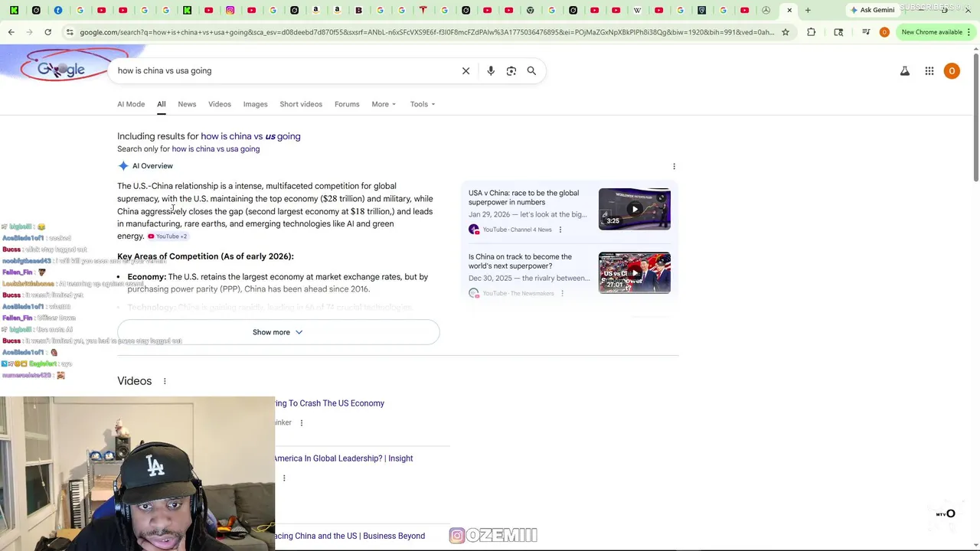Select the All results tab
The image size is (980, 551).
(x=162, y=104)
